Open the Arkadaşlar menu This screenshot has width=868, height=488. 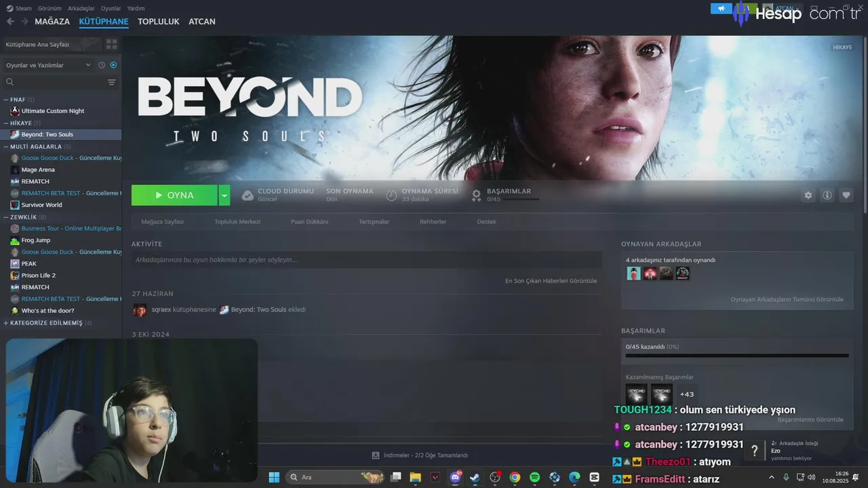tap(81, 8)
